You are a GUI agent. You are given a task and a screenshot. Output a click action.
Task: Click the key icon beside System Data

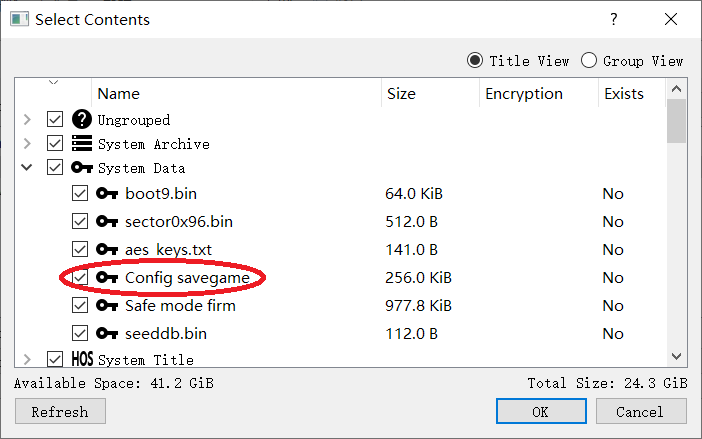coord(82,168)
